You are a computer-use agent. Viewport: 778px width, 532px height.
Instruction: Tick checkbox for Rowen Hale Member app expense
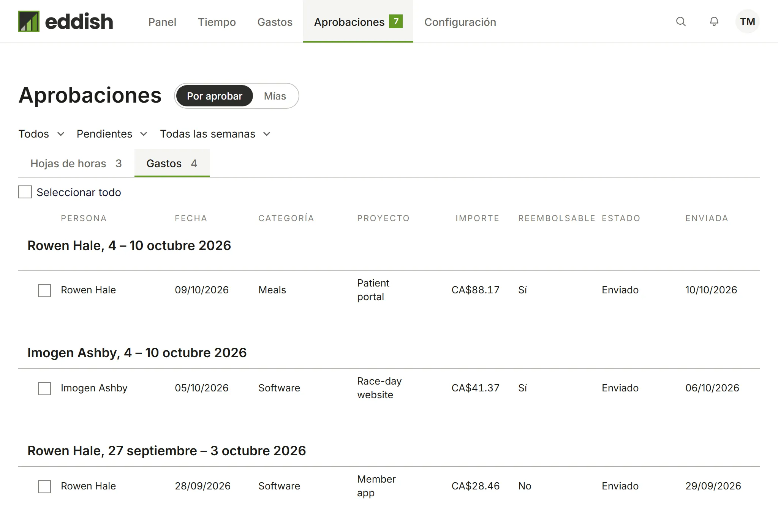point(44,487)
